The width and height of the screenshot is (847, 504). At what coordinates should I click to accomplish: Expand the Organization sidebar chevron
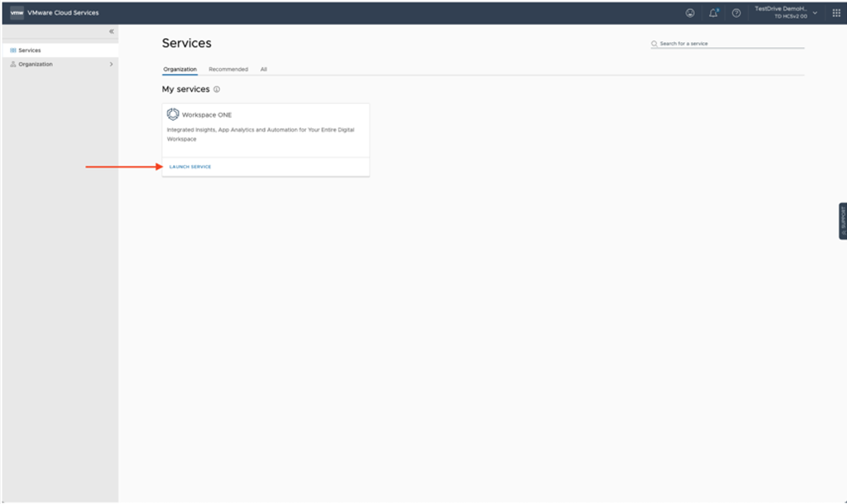111,64
